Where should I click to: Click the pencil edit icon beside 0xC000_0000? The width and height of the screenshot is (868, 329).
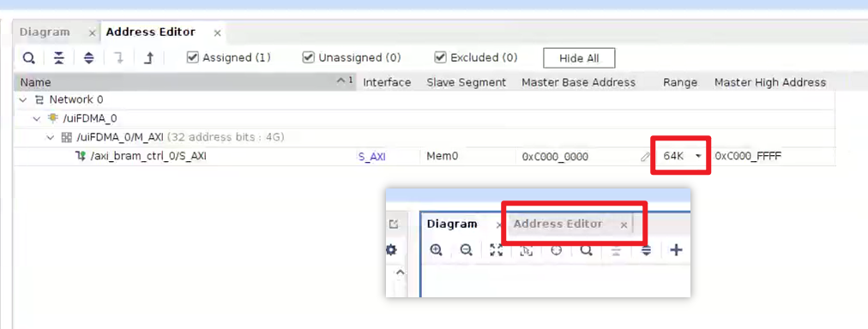(645, 157)
